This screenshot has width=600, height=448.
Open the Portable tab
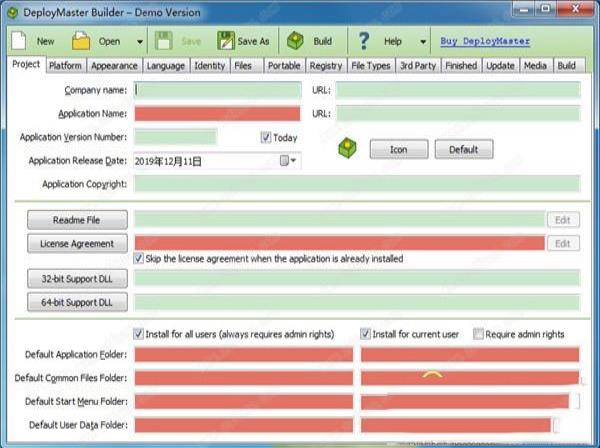coord(284,66)
